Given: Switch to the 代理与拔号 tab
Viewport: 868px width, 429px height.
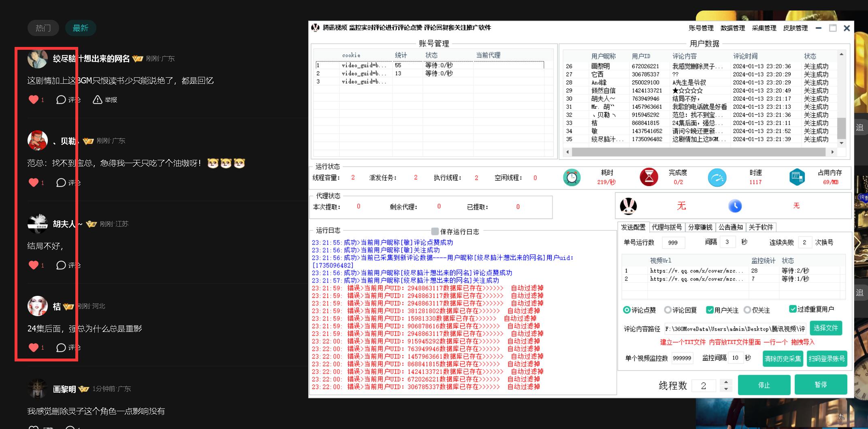Looking at the screenshot, I should pyautogui.click(x=667, y=227).
